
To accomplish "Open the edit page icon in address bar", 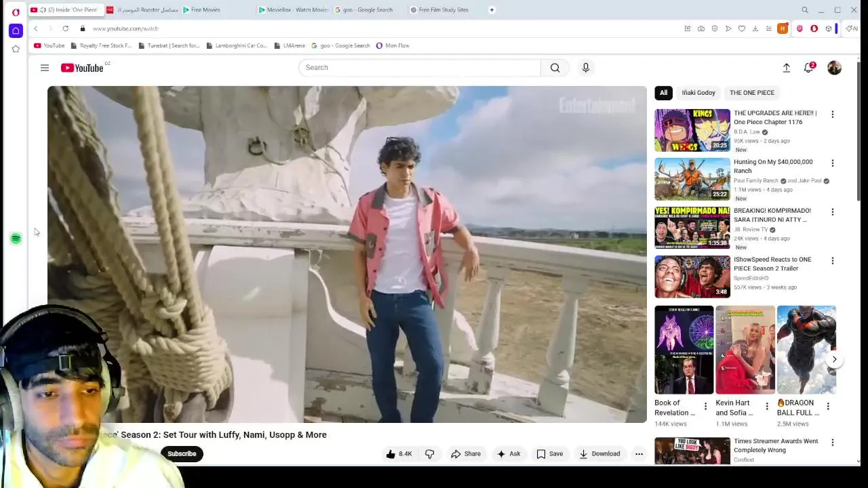I will [x=688, y=28].
